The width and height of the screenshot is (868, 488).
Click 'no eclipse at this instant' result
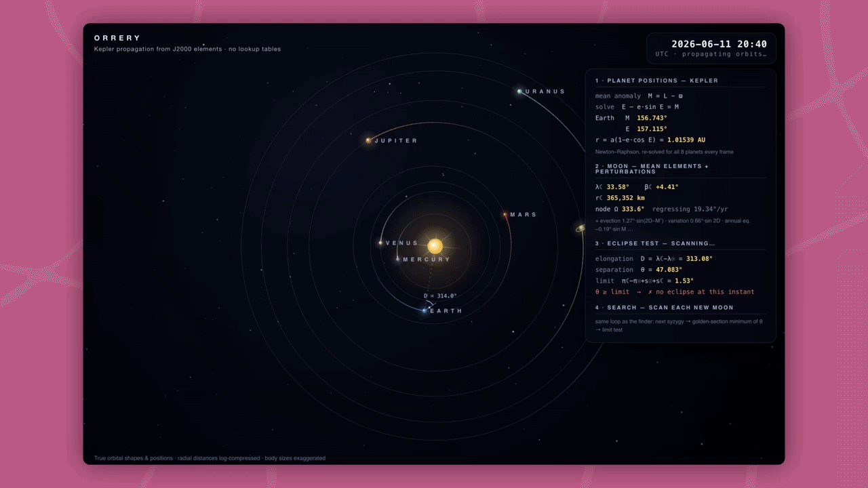[701, 292]
